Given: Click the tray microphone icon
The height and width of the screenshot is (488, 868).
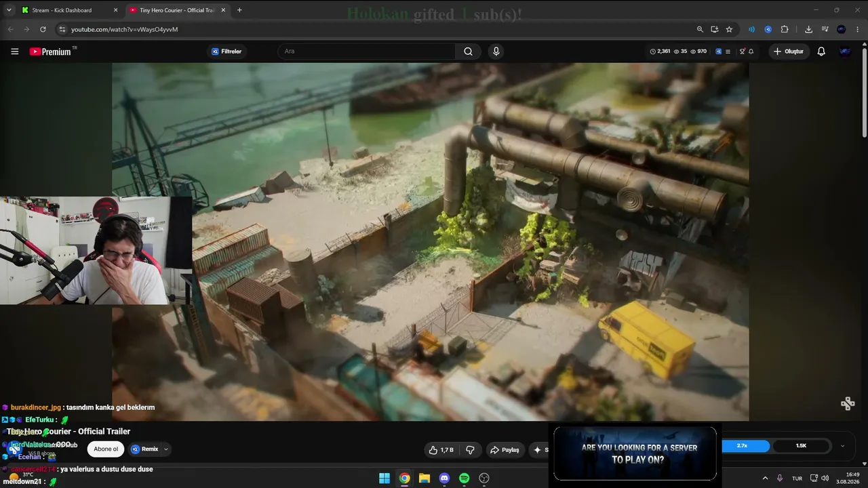Looking at the screenshot, I should [x=780, y=479].
